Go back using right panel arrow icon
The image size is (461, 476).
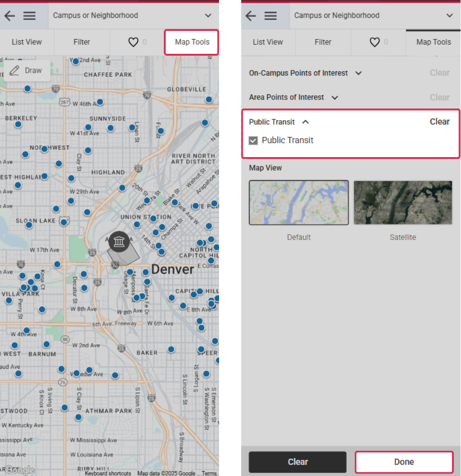[x=251, y=16]
